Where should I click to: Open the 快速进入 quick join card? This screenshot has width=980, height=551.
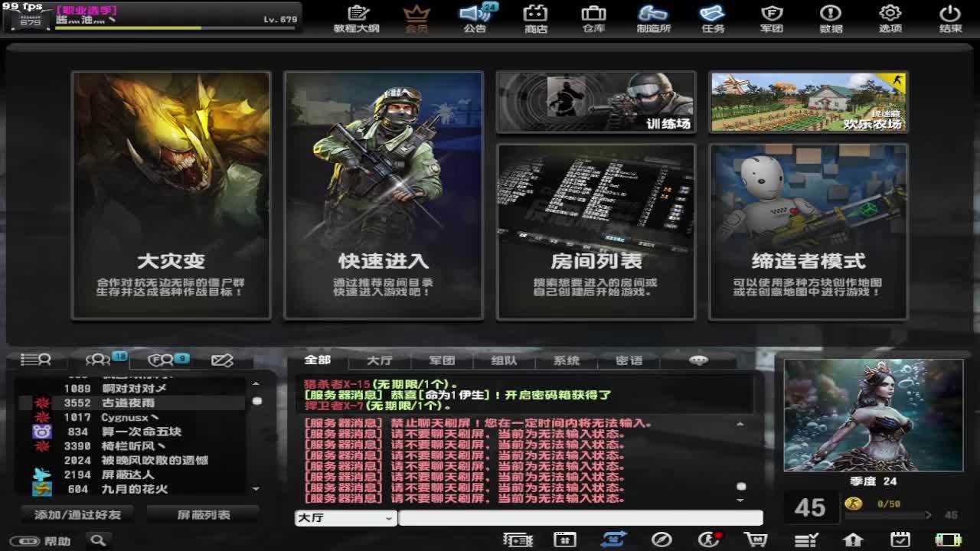point(384,195)
